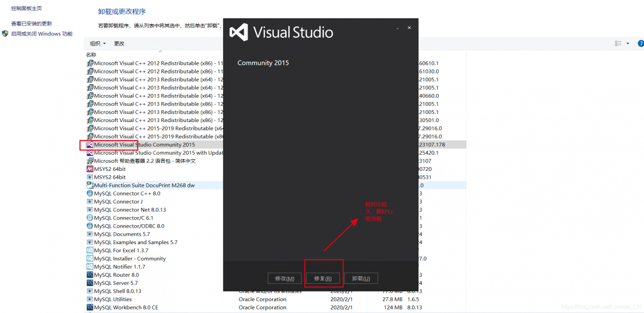Start repair with the 修复(R) button

[323, 278]
